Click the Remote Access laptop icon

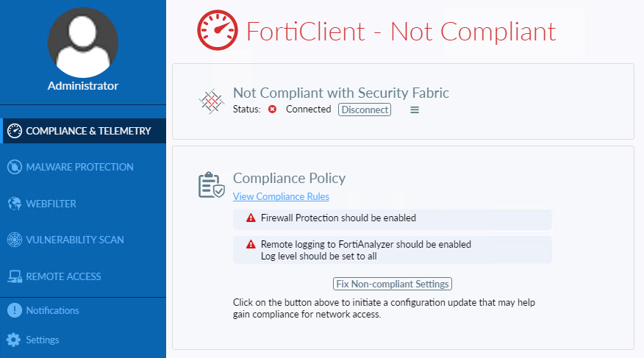click(x=14, y=276)
